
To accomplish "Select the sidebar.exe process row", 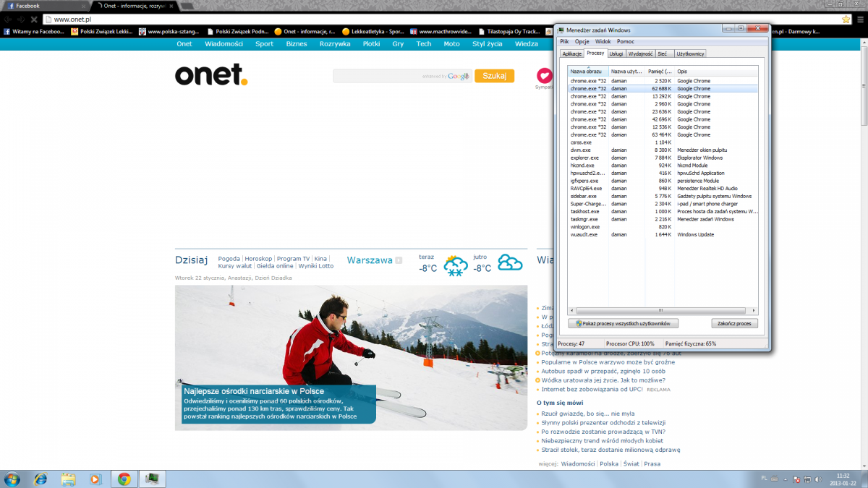I will click(663, 196).
